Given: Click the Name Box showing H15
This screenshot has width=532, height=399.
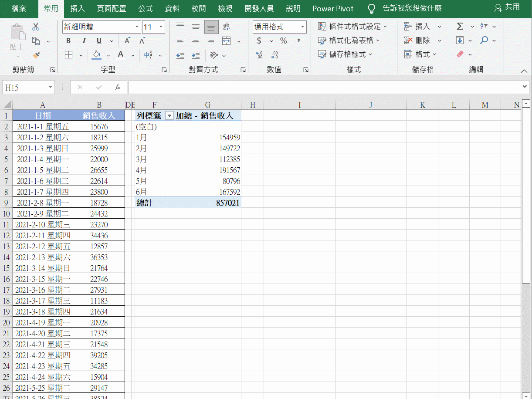Looking at the screenshot, I should (x=24, y=87).
